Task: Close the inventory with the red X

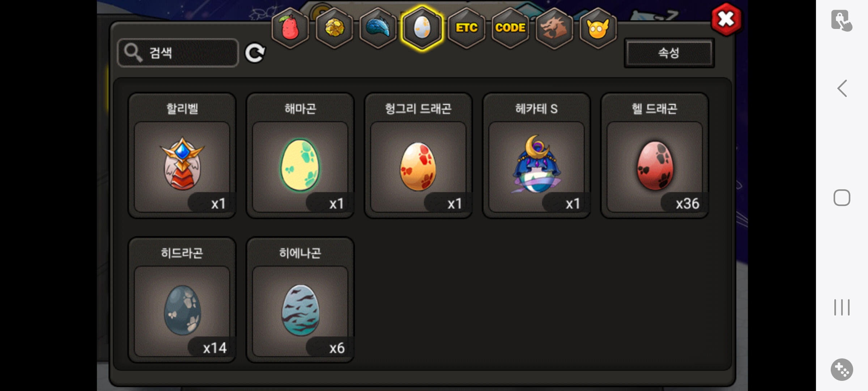Action: click(x=726, y=19)
